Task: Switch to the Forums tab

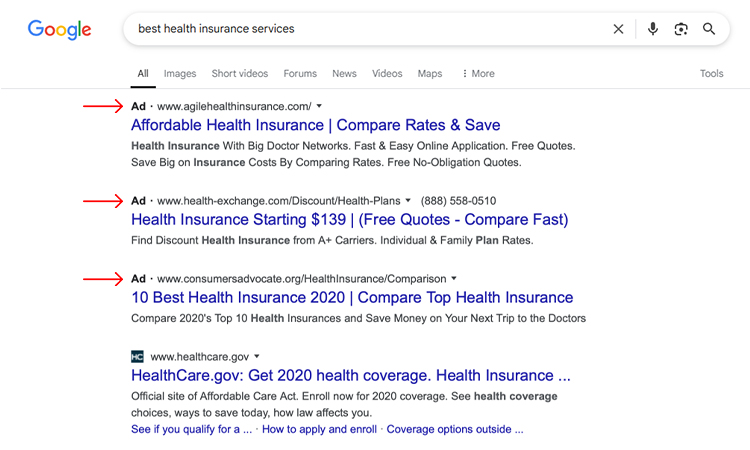Action: point(300,74)
